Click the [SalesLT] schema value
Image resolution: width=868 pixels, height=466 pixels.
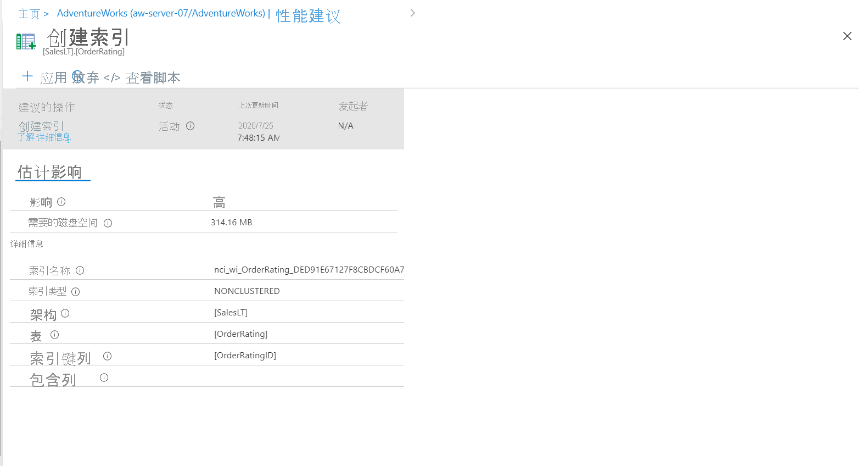(231, 313)
